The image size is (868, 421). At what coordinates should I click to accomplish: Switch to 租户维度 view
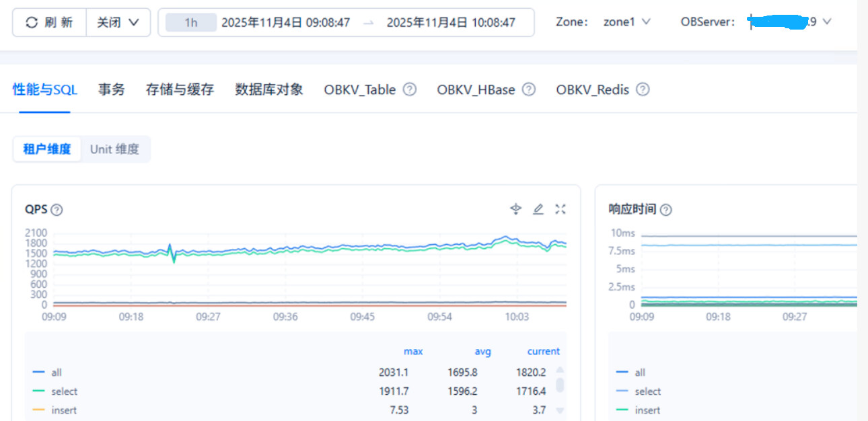[47, 149]
